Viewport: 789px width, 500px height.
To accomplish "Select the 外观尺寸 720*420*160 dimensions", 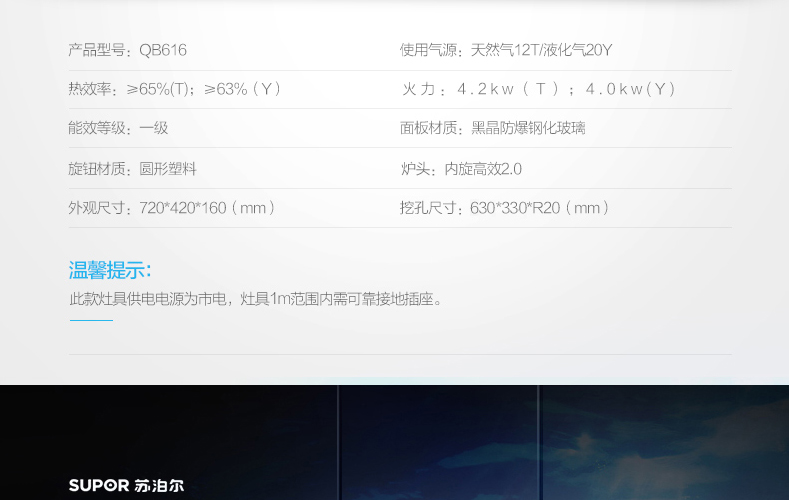I will [172, 208].
